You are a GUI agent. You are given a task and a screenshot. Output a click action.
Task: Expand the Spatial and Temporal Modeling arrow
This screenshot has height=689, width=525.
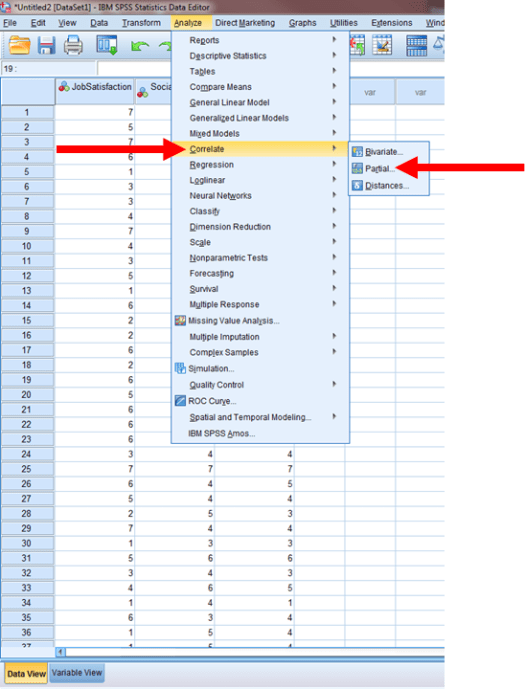(x=334, y=417)
